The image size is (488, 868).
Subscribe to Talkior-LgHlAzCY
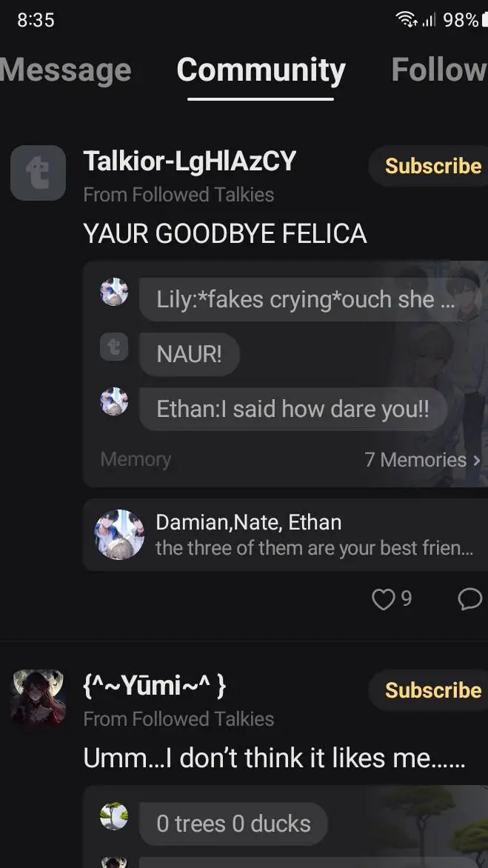(x=432, y=165)
